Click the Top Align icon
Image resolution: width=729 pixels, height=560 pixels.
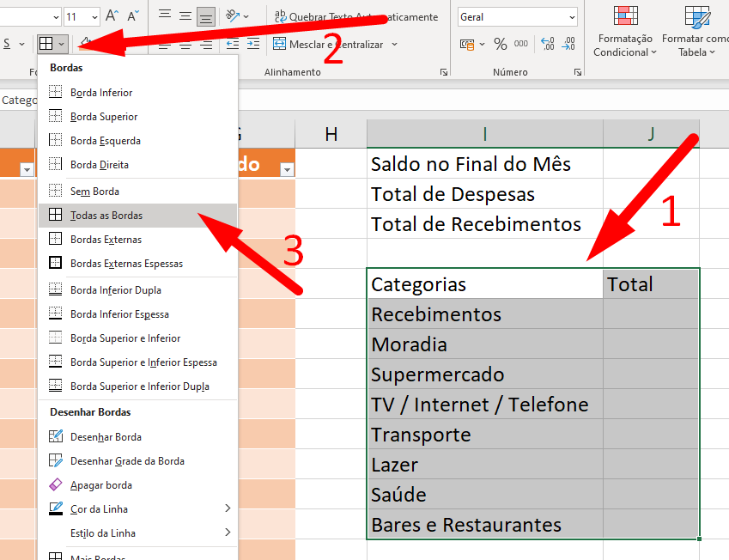pyautogui.click(x=165, y=16)
